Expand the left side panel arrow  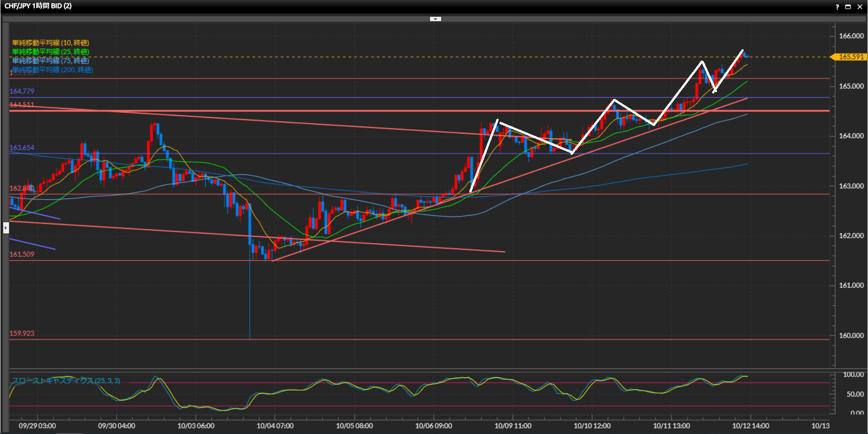point(6,228)
